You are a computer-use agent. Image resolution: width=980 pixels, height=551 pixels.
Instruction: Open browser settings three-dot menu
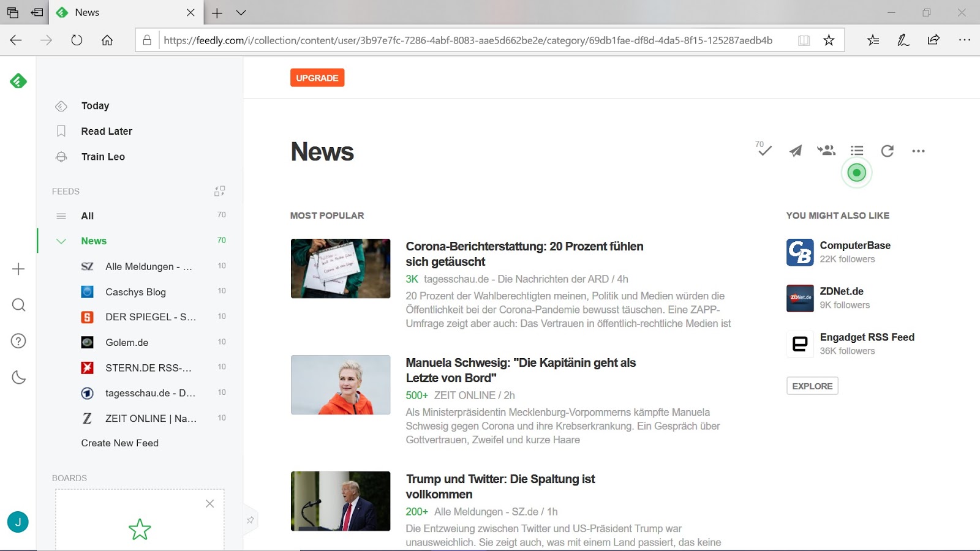click(x=964, y=40)
